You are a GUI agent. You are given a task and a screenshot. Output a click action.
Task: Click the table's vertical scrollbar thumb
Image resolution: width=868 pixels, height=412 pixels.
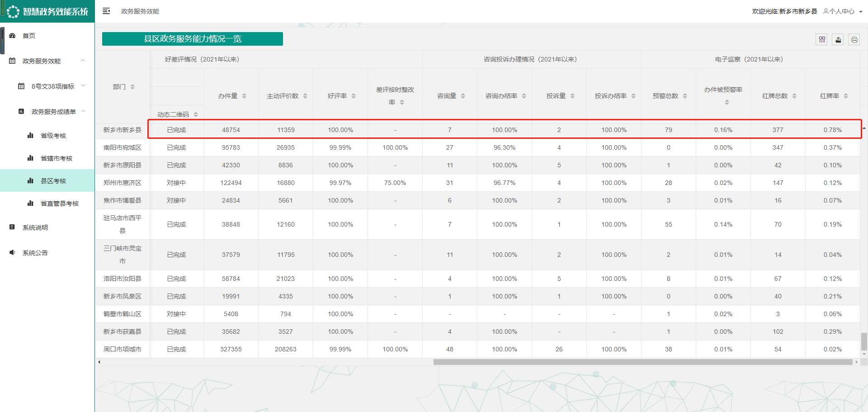tap(864, 341)
